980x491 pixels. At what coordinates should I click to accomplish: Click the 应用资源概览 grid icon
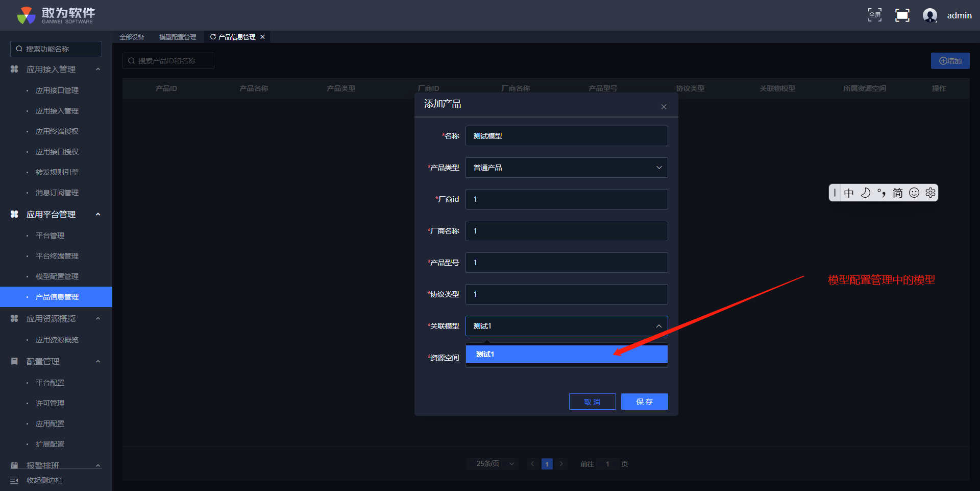click(x=14, y=318)
